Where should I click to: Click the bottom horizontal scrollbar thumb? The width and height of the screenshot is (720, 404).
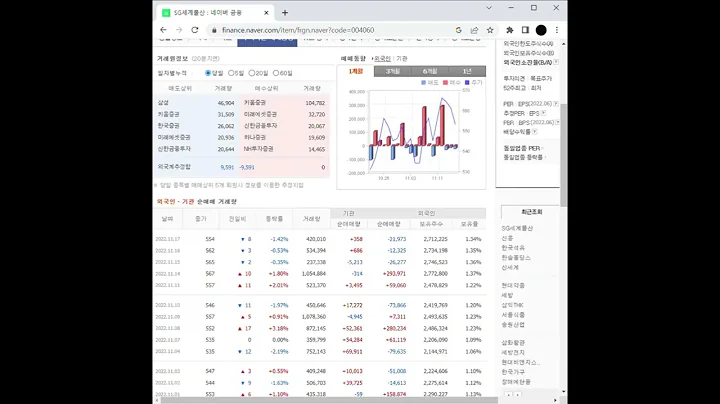pos(329,400)
